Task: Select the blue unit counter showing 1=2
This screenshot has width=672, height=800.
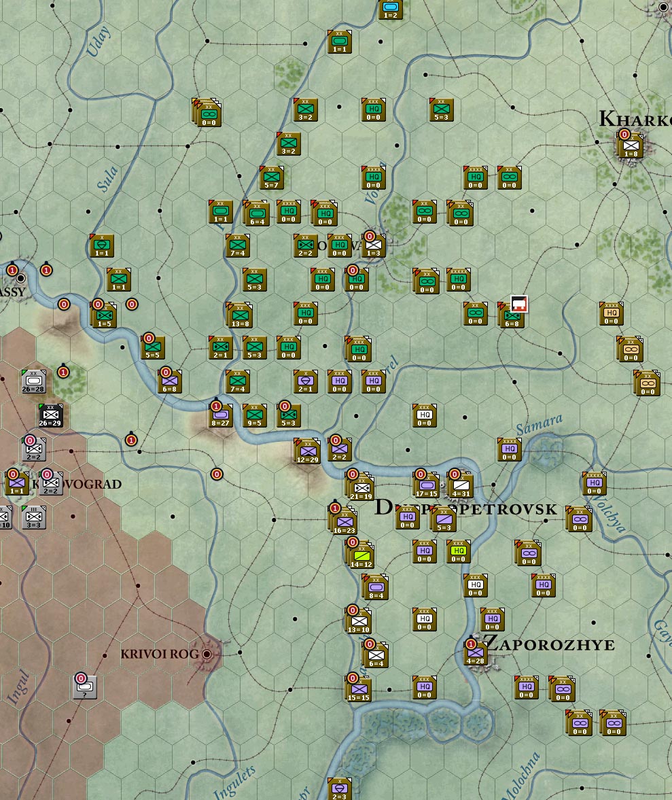Action: coord(391,9)
